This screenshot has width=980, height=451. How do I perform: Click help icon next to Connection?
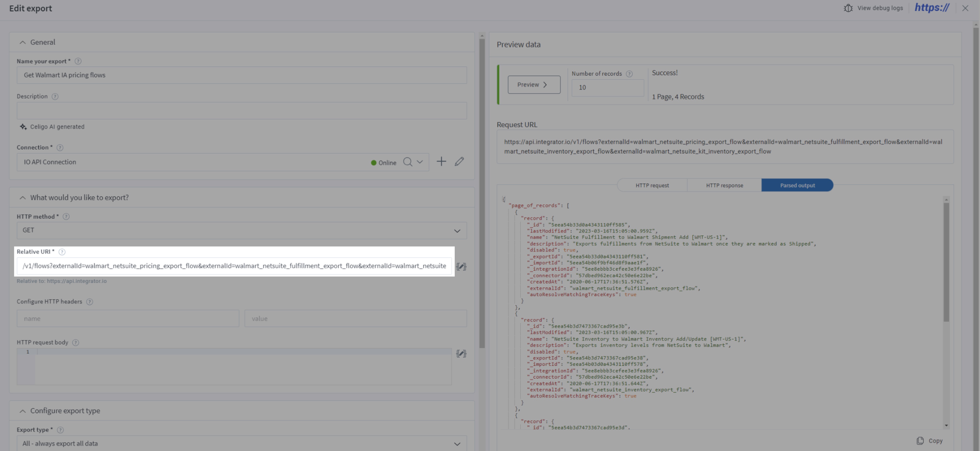60,148
